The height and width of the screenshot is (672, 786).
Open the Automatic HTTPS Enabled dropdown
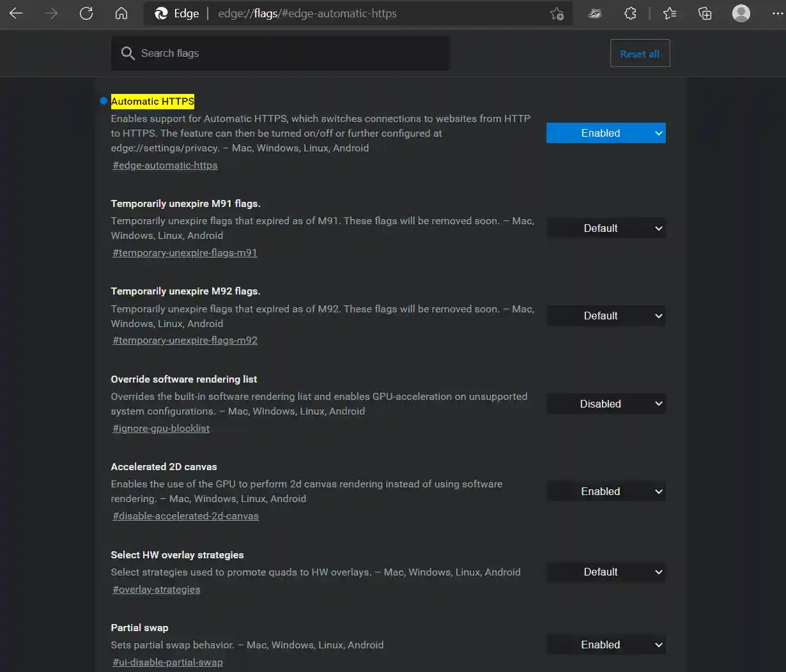coord(605,133)
